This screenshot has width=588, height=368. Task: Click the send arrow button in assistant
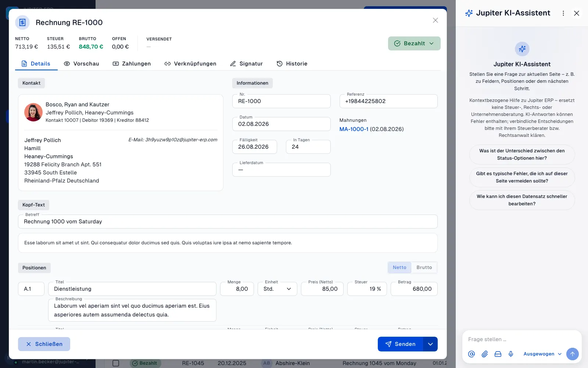coord(573,354)
